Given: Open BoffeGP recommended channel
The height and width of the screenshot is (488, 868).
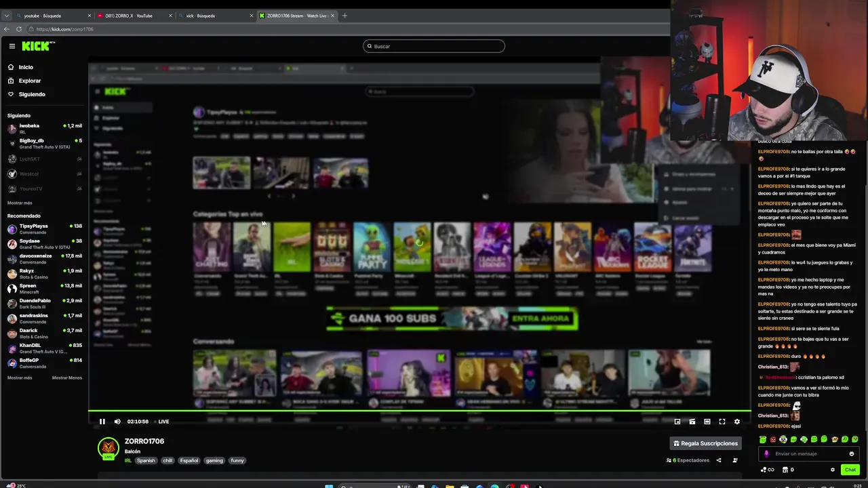Looking at the screenshot, I should pyautogui.click(x=44, y=363).
